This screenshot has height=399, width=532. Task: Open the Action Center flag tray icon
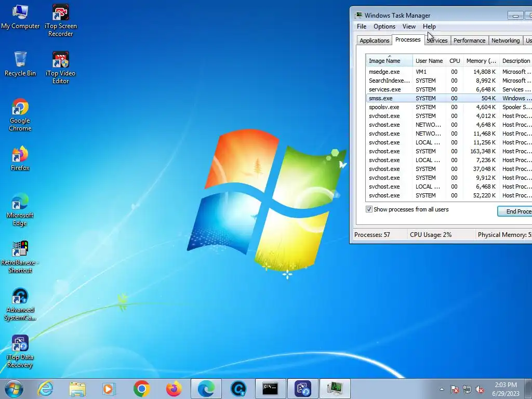455,389
